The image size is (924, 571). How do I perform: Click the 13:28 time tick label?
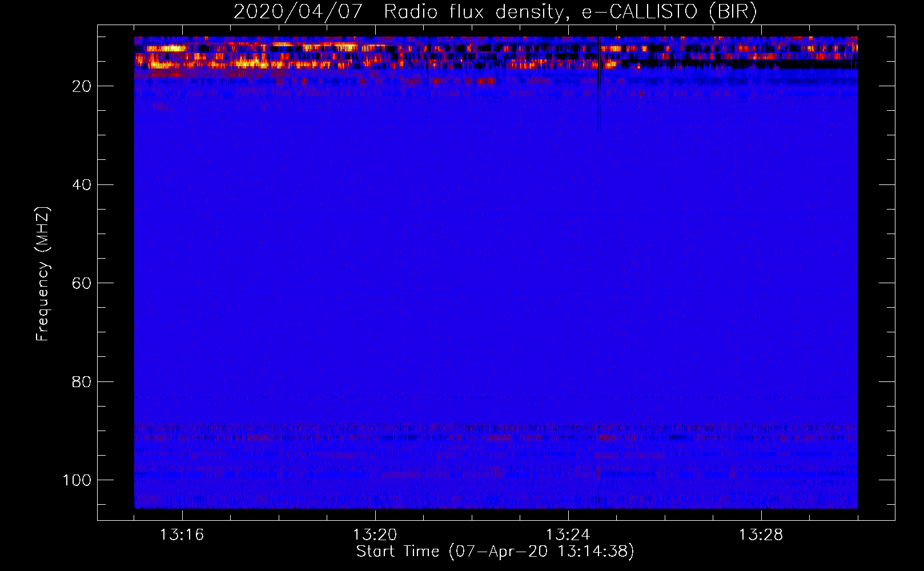(761, 535)
